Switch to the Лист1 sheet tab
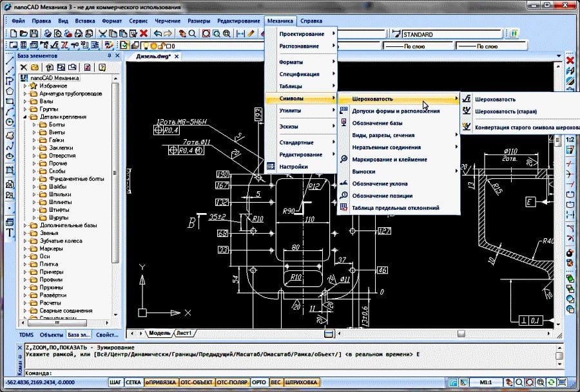The image size is (580, 392). coord(185,333)
